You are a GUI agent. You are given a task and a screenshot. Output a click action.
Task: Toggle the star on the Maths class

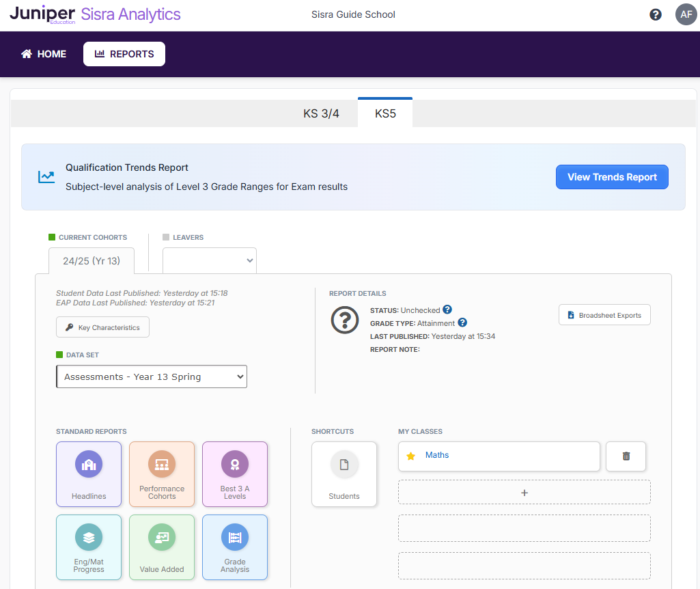pyautogui.click(x=410, y=456)
